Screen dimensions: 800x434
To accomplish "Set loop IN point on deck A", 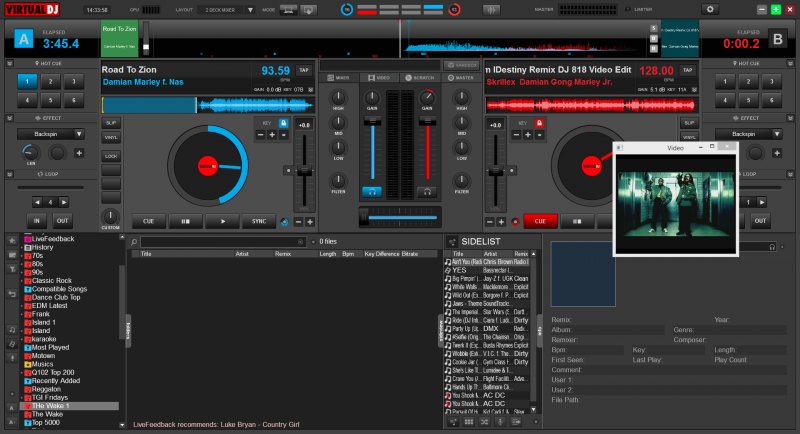I will point(37,221).
